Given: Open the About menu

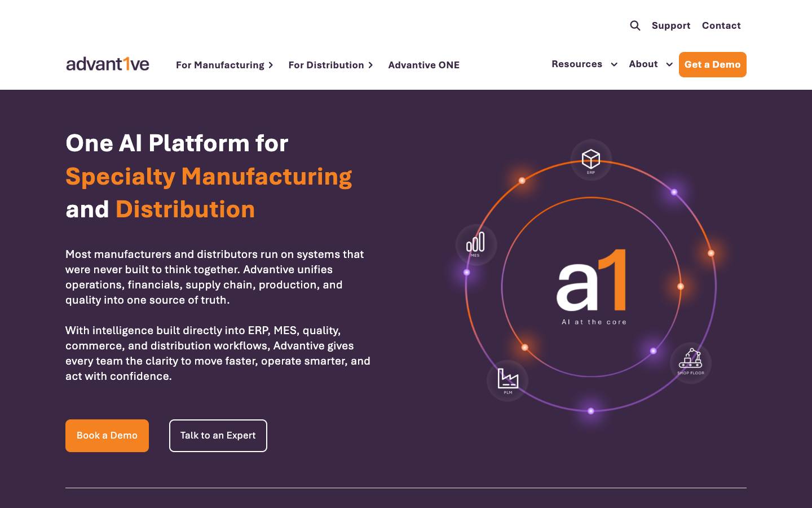Looking at the screenshot, I should [643, 64].
